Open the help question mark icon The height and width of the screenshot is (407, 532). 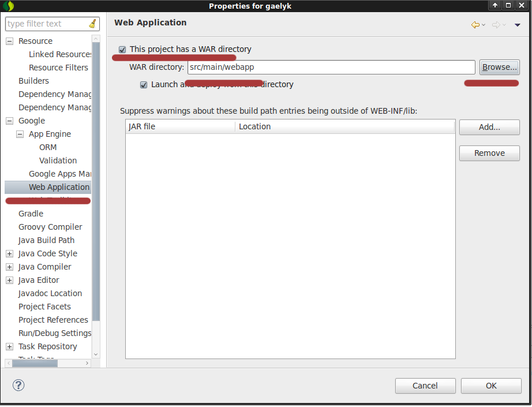coord(18,385)
